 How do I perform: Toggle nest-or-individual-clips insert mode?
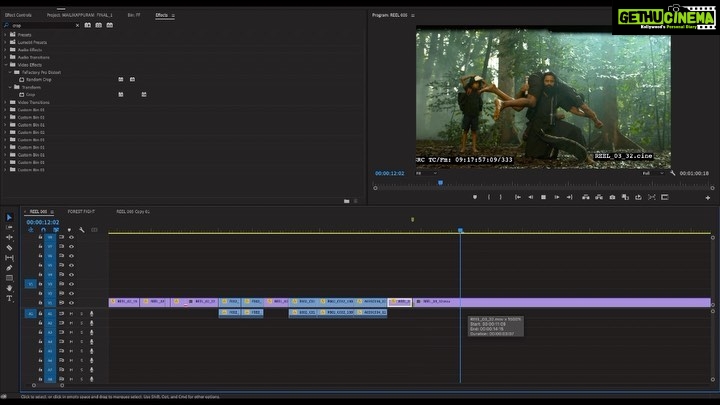[x=31, y=230]
